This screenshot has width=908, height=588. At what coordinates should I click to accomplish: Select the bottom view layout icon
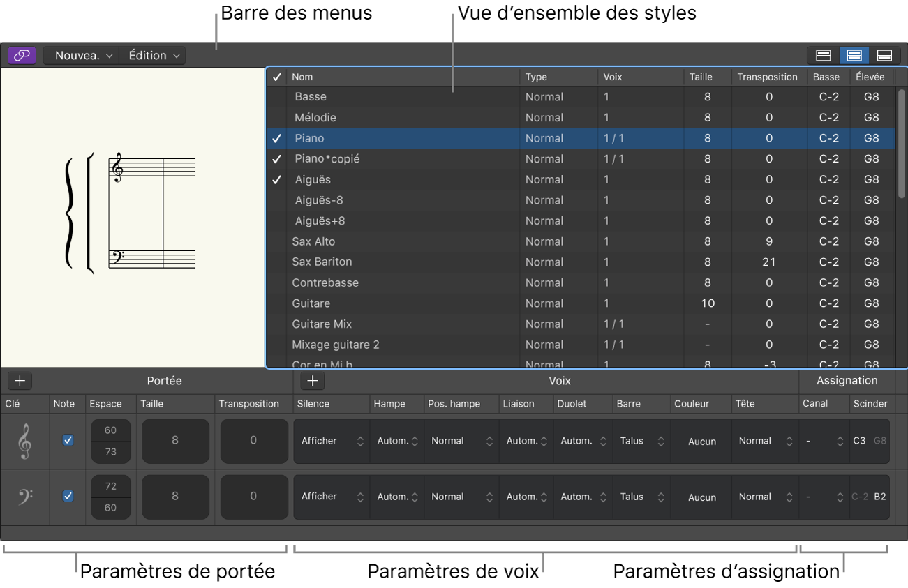tap(884, 56)
